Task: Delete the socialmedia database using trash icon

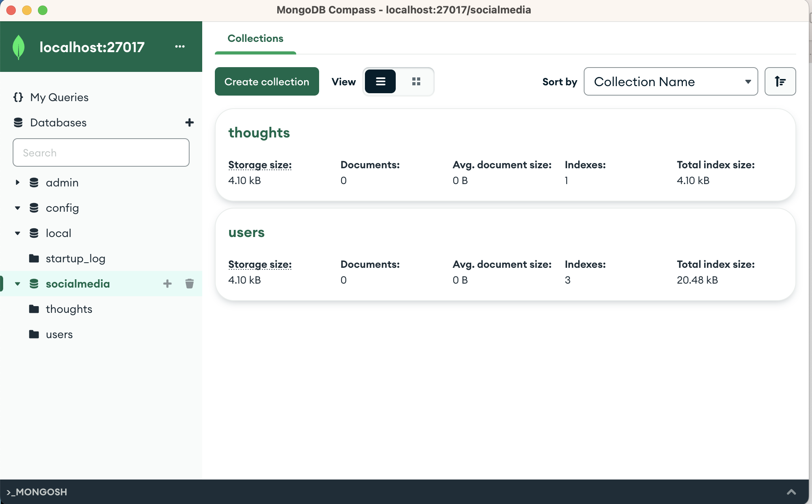Action: (x=189, y=284)
